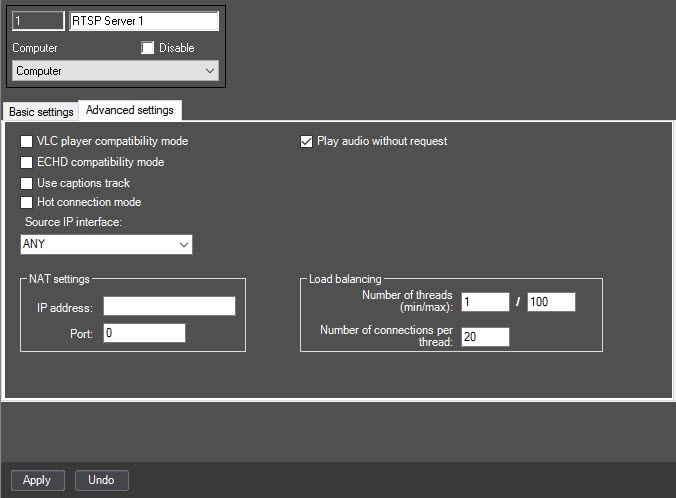Check the Use captions track option
The image size is (676, 498).
(x=26, y=183)
